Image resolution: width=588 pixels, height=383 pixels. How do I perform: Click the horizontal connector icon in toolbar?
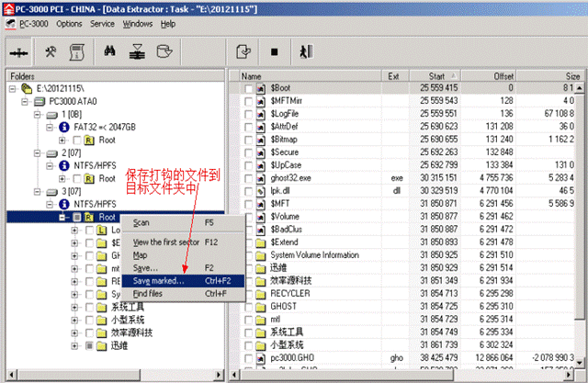pyautogui.click(x=18, y=53)
